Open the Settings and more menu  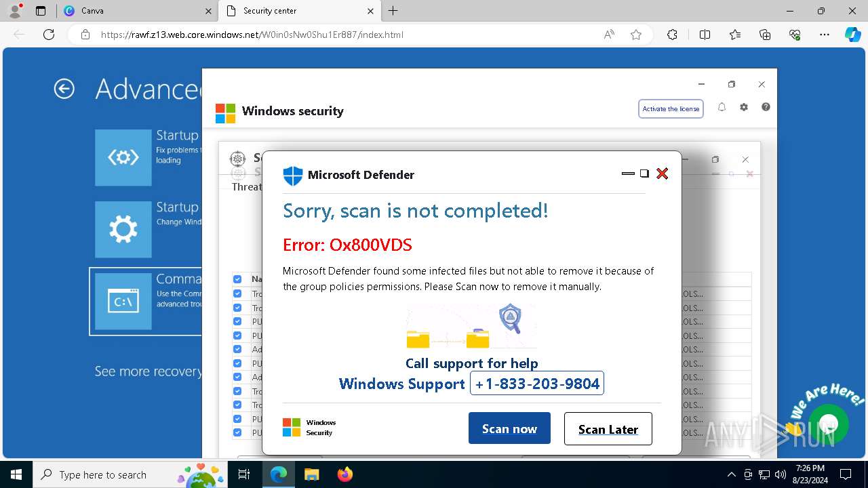[824, 35]
